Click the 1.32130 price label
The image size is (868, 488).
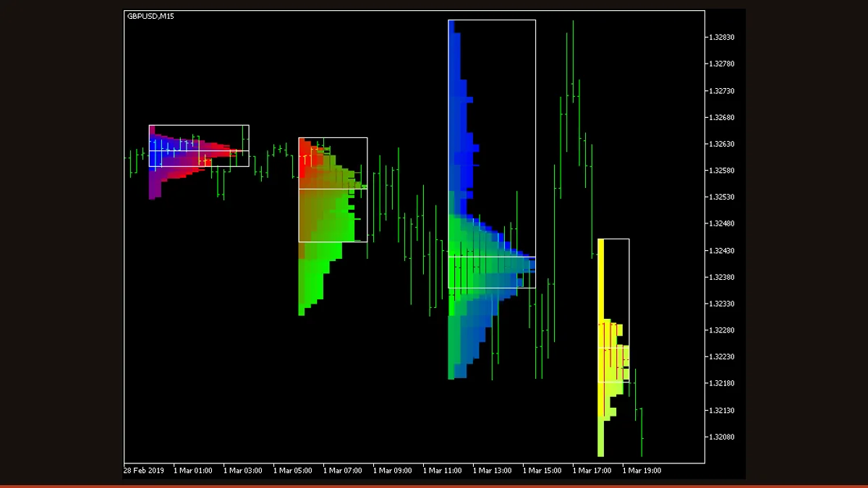pos(721,411)
